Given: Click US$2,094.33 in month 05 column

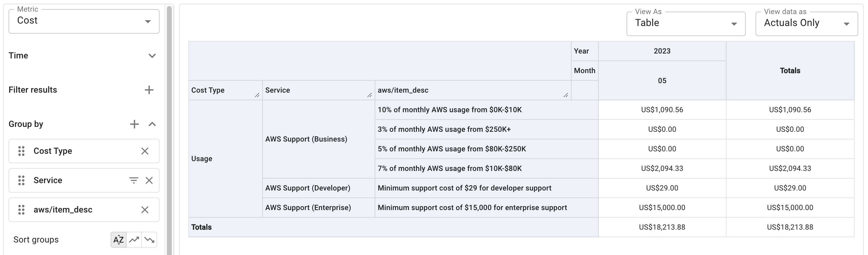Looking at the screenshot, I should [x=662, y=168].
